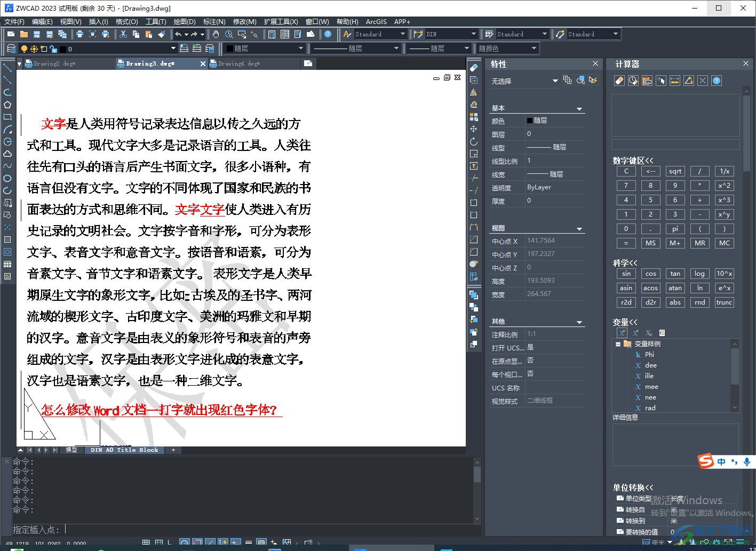This screenshot has width=756, height=551.
Task: Collapse the 变量样例 tree node
Action: click(x=618, y=344)
